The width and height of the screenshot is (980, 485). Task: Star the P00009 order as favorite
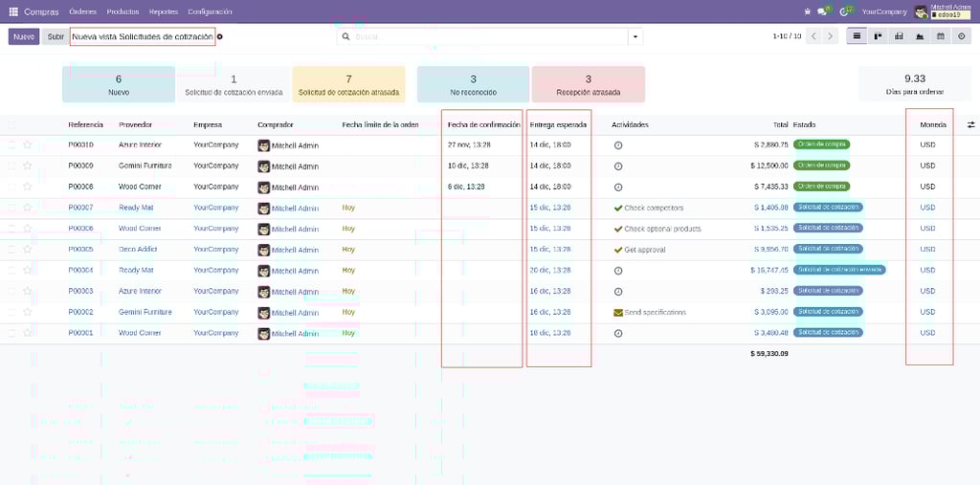[28, 165]
